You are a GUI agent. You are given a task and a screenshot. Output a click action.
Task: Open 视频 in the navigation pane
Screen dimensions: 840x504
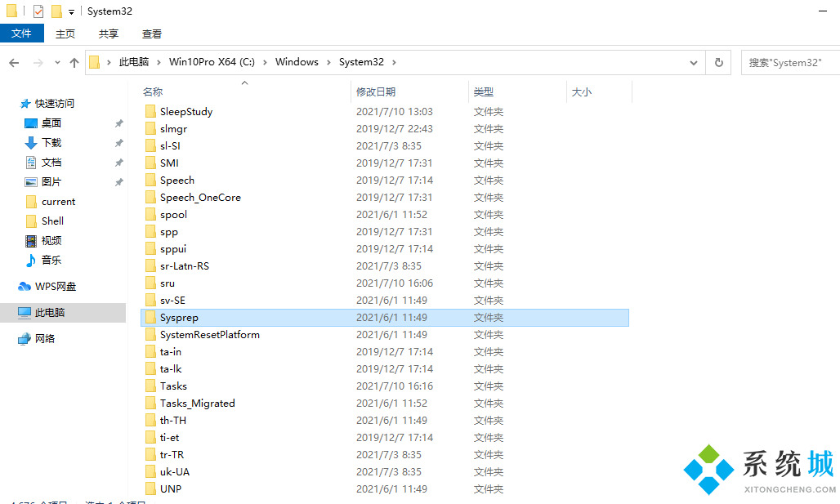[x=51, y=240]
